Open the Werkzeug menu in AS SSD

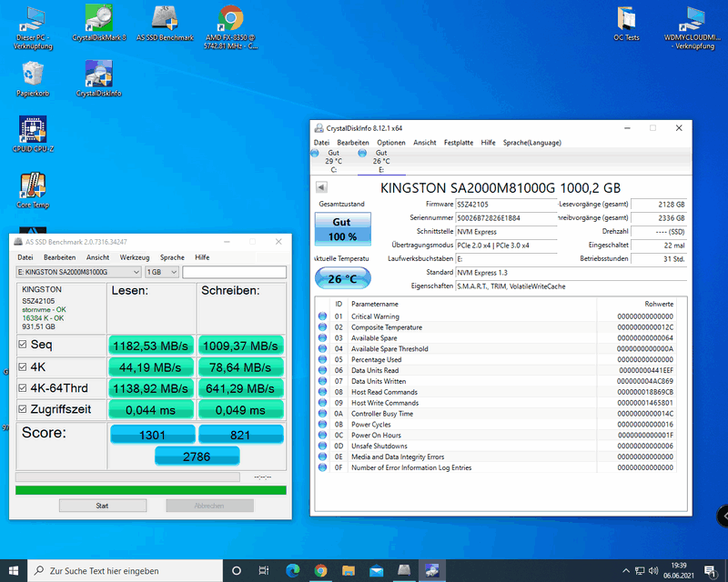(x=135, y=257)
